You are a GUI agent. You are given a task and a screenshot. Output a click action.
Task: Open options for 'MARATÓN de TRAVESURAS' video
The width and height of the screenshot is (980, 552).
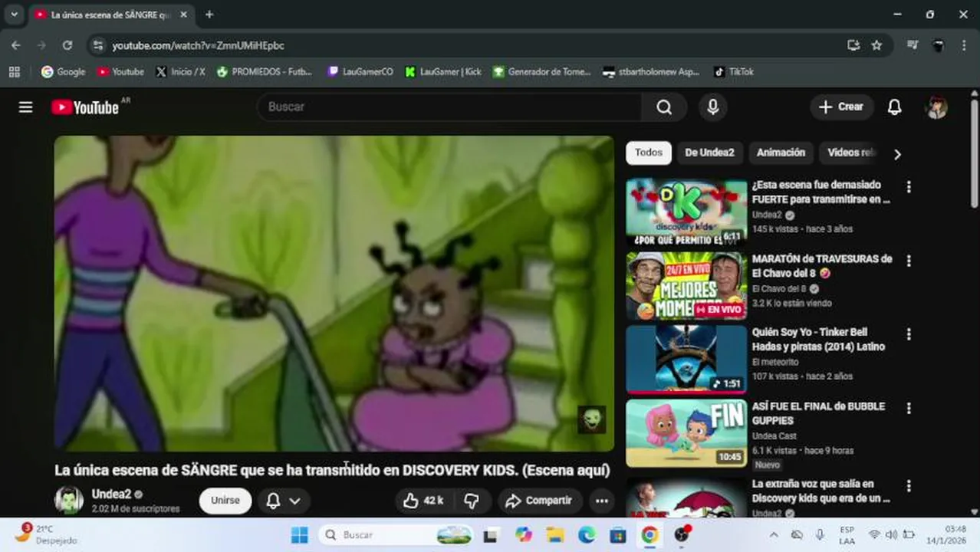(x=909, y=261)
